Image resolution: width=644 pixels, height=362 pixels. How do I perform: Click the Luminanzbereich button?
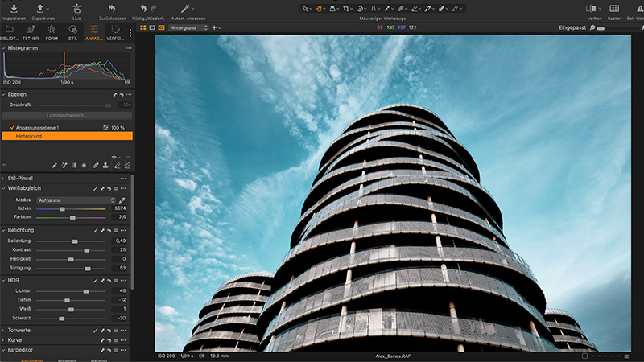point(67,115)
